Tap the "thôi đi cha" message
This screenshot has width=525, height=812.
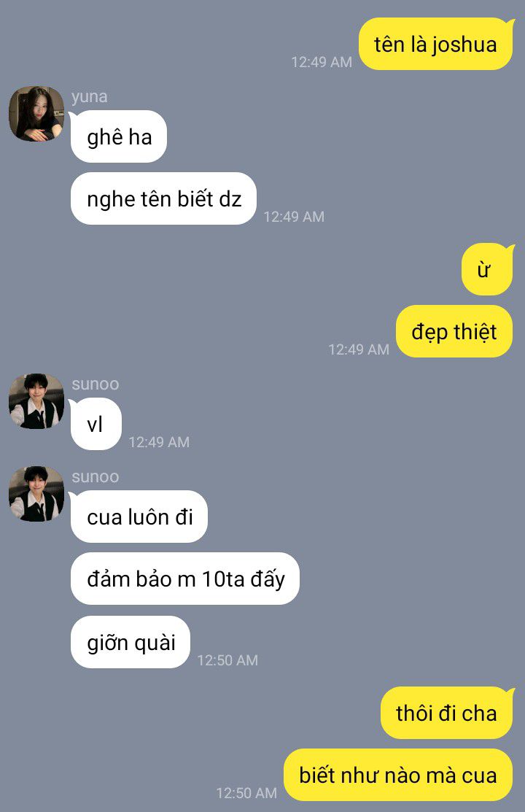point(447,713)
